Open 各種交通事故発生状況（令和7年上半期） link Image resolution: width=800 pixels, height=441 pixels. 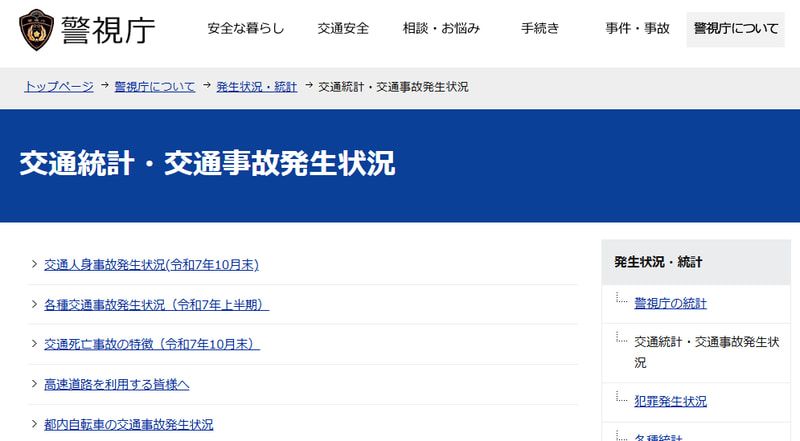tap(157, 305)
